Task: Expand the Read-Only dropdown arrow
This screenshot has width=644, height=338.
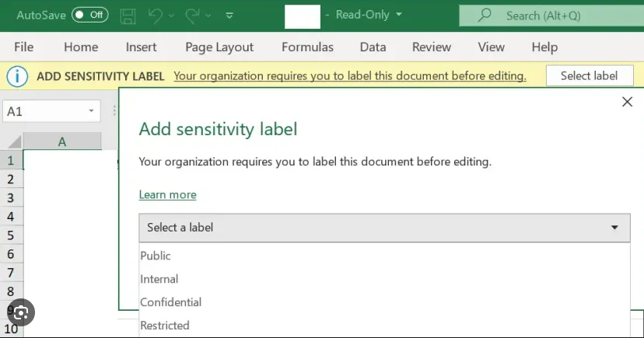Action: pos(399,15)
